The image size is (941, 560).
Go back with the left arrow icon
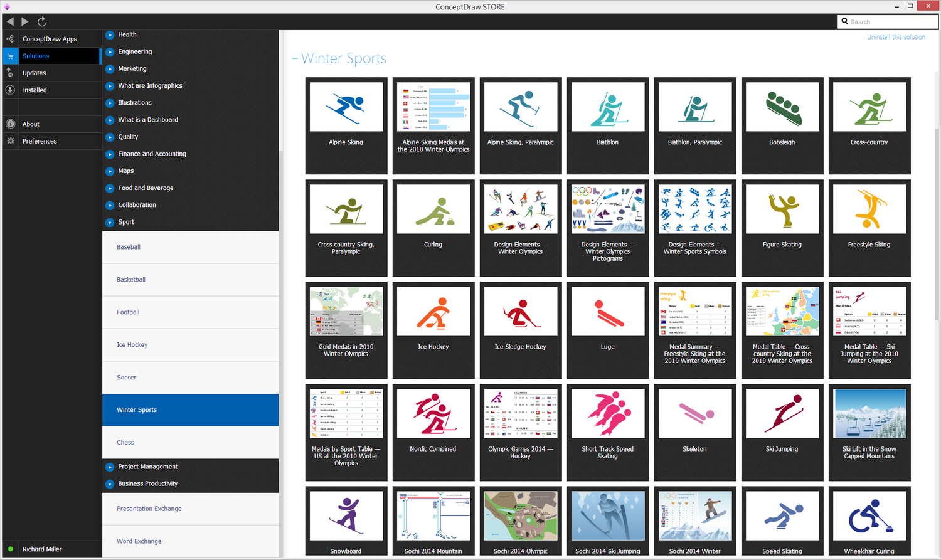click(10, 21)
